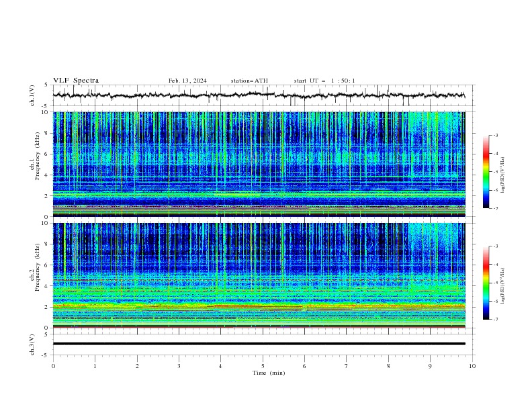Click time axis tick label "0"

point(53,366)
